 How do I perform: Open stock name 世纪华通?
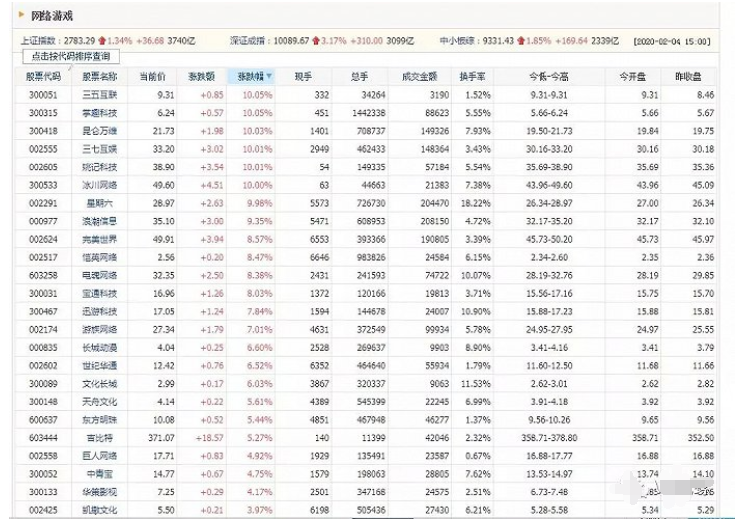99,366
